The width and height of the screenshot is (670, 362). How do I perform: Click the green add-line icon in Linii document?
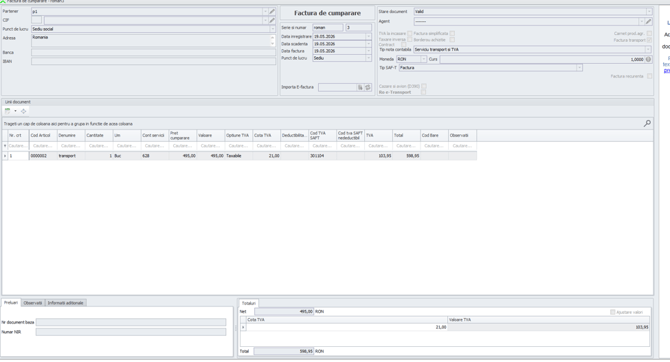[x=8, y=111]
